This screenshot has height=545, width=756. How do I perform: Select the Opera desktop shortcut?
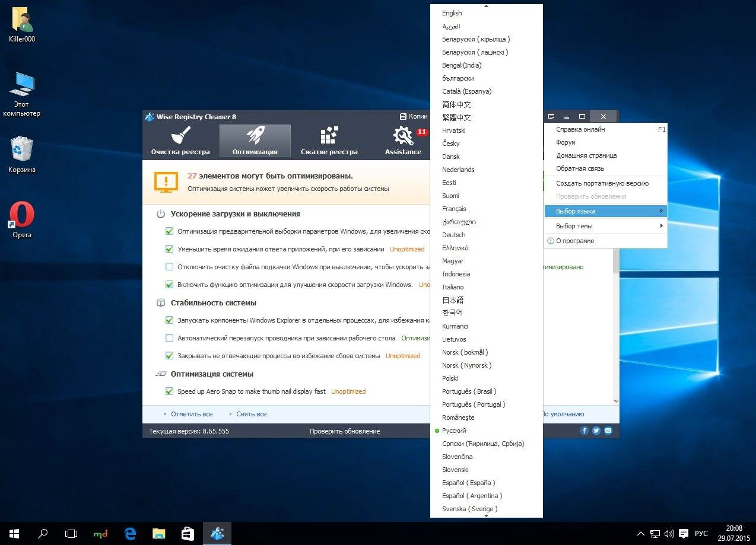[x=22, y=219]
